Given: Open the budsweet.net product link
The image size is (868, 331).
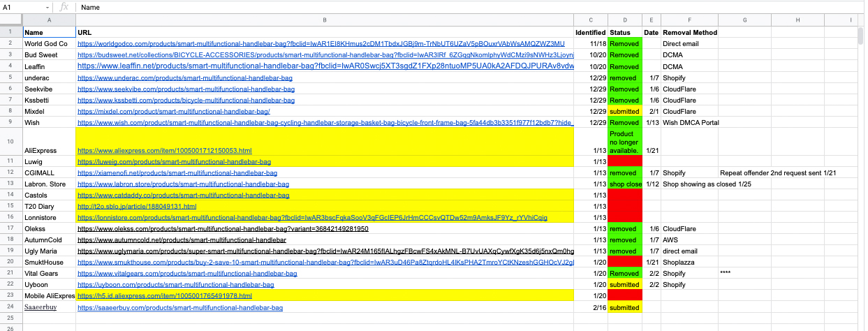Looking at the screenshot, I should [x=325, y=55].
